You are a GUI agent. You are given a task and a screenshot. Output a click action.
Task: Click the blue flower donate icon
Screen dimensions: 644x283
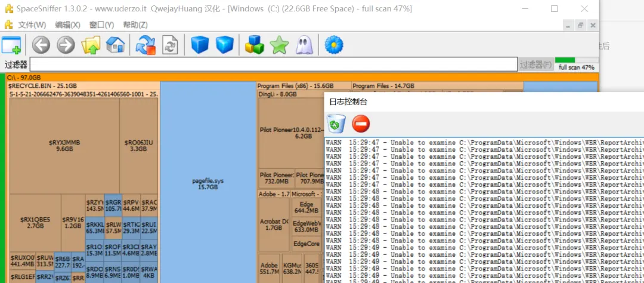(334, 45)
